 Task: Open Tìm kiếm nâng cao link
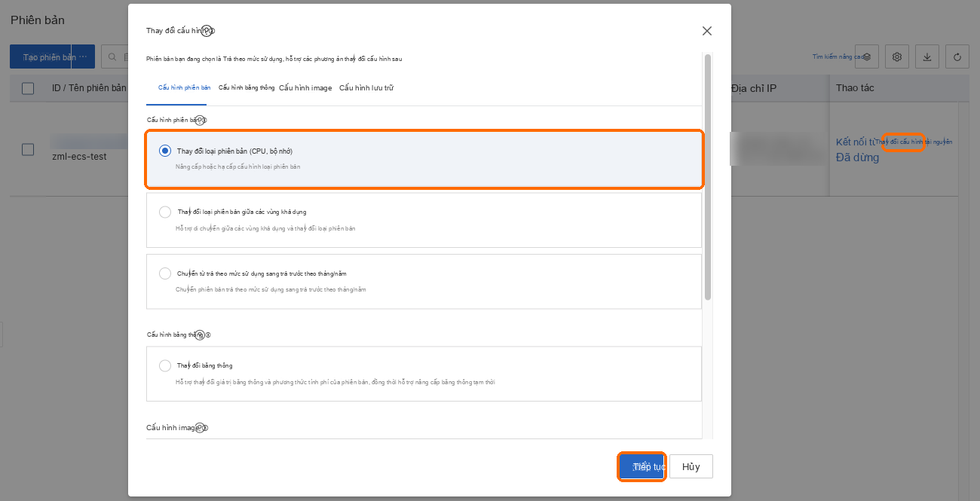[838, 57]
